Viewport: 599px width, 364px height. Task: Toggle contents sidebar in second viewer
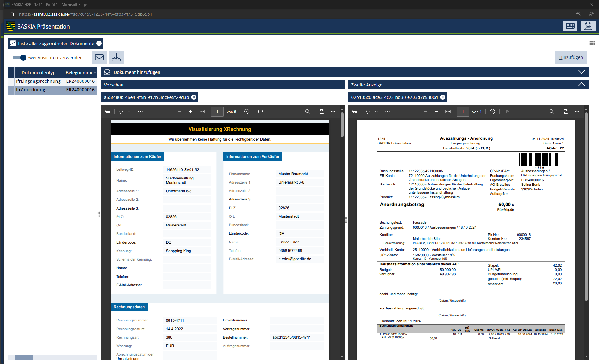click(x=355, y=112)
